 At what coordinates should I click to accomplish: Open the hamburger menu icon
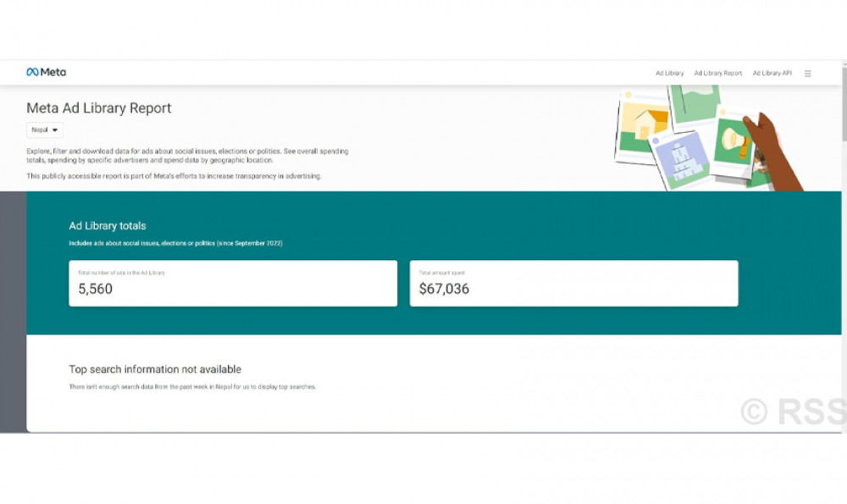(807, 74)
